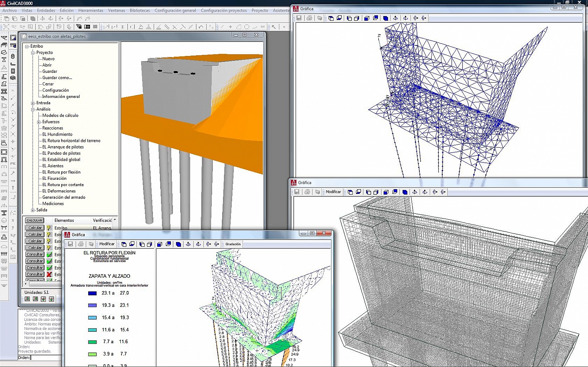The image size is (588, 367).
Task: Click rightmost rotate icon in mesh Gráfica window
Action: [x=424, y=18]
